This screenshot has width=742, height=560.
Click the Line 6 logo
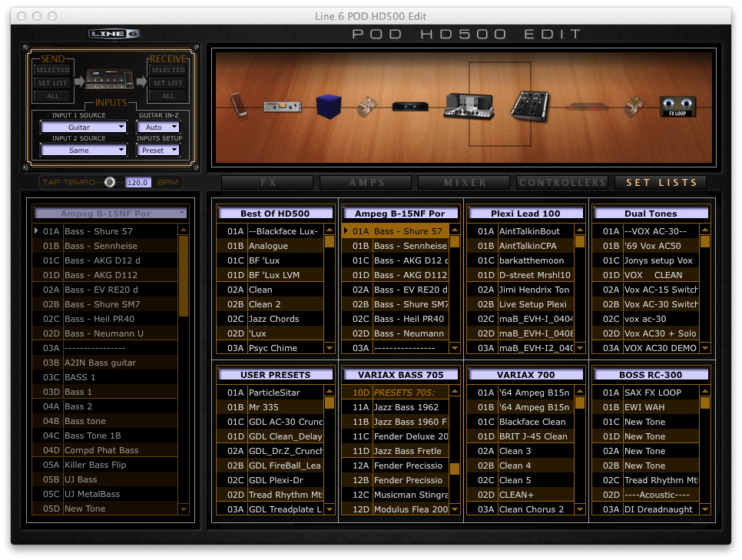click(114, 34)
